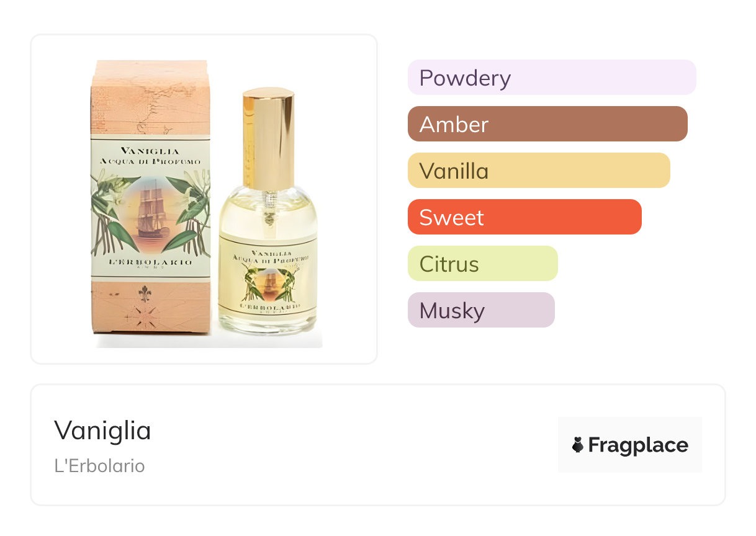Select the brown Amber accord bar
Viewport: 756px width, 536px height.
[x=547, y=124]
